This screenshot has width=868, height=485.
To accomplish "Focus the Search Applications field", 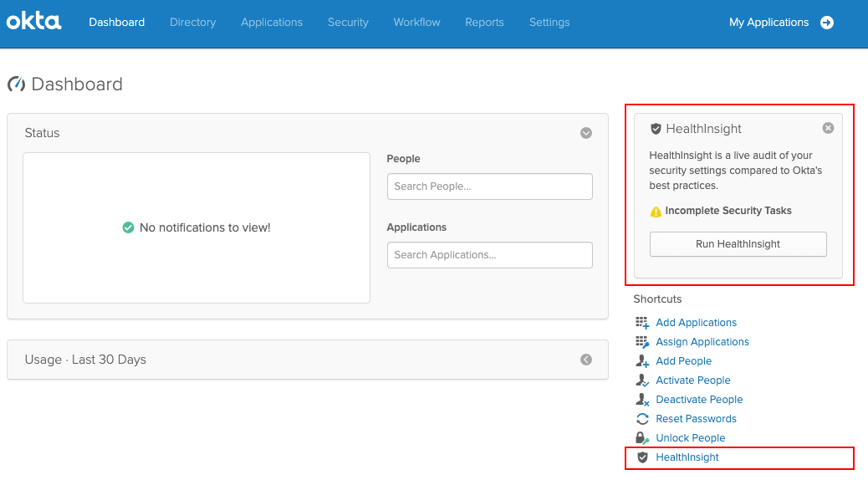I will point(490,255).
